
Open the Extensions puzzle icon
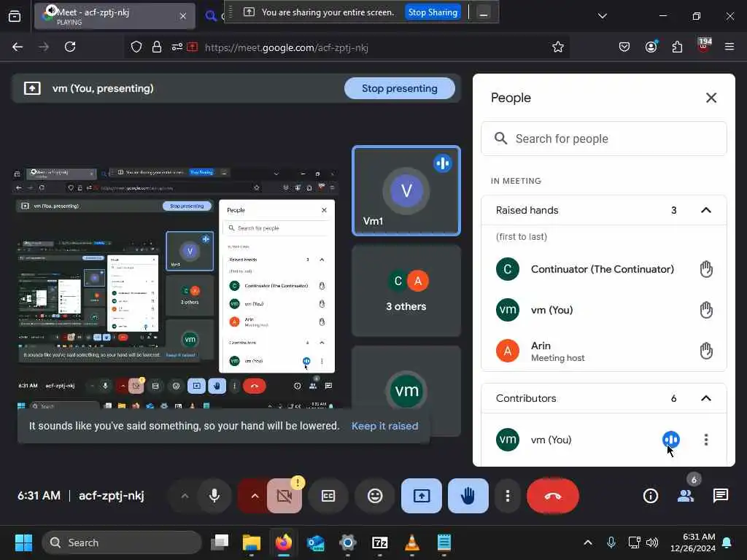(677, 47)
